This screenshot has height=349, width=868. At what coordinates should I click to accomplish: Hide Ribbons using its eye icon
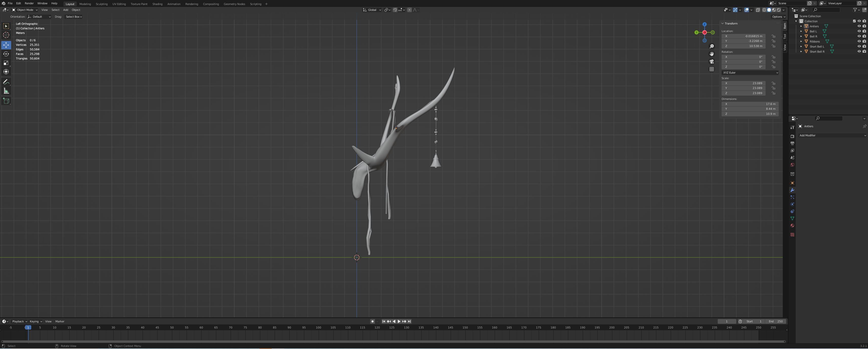859,42
